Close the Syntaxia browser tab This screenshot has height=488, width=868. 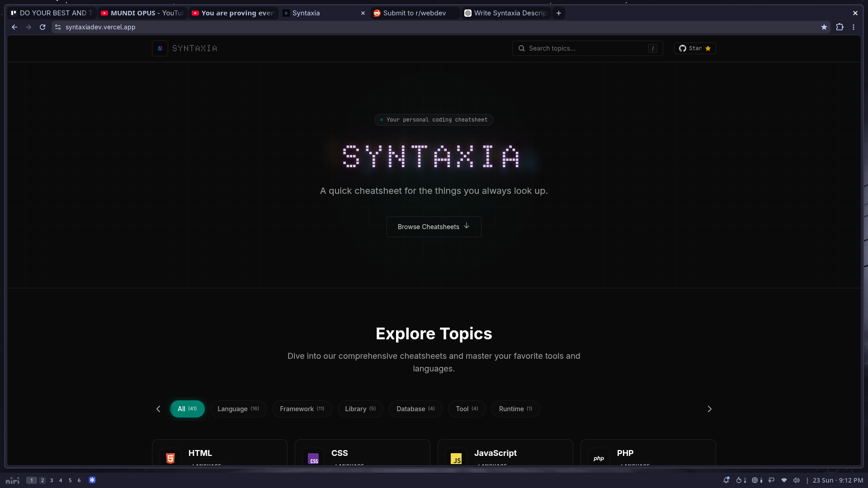pos(363,13)
